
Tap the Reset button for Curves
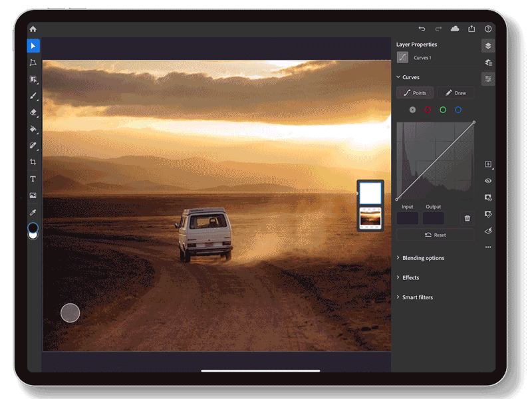pos(436,235)
